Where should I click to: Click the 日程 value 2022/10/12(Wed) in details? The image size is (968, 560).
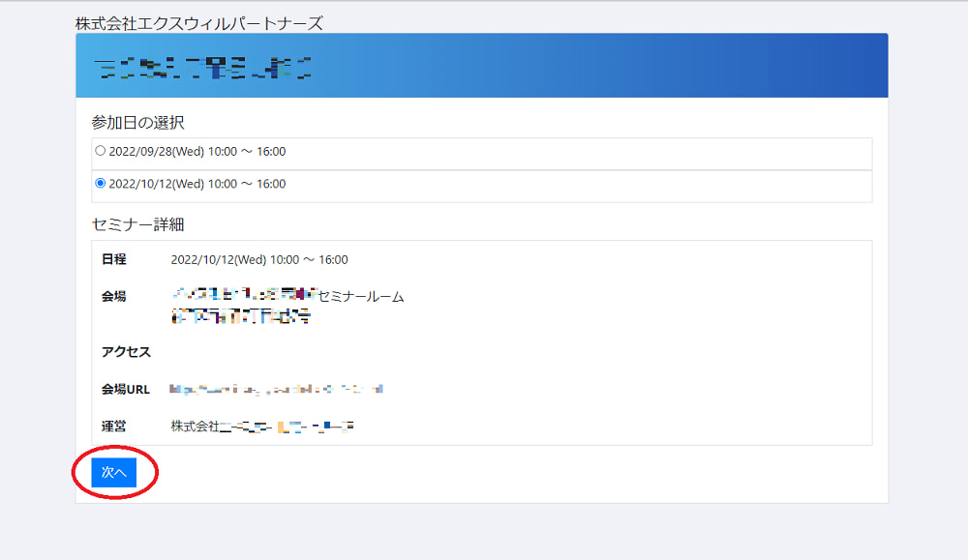coord(259,259)
